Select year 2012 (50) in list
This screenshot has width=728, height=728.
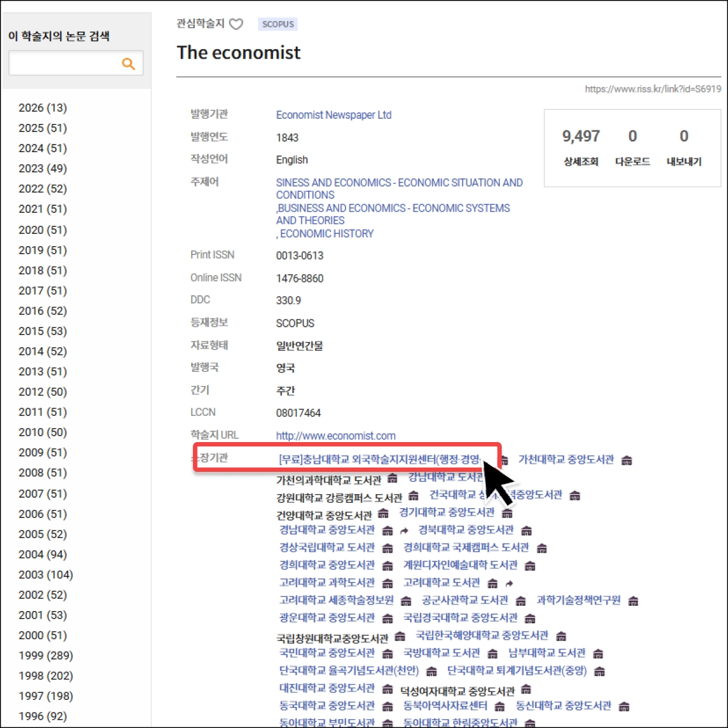coord(43,392)
